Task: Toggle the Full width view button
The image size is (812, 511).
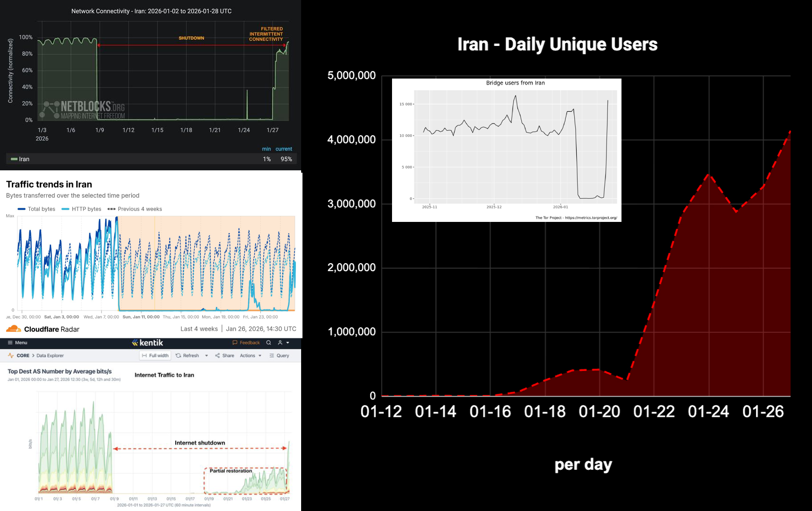Action: 155,356
